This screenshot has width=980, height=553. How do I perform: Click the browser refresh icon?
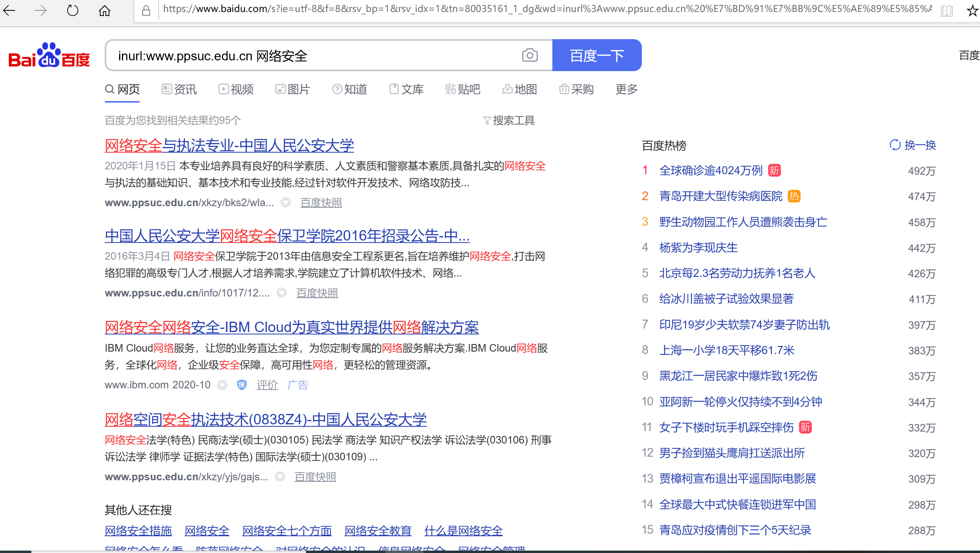[72, 10]
